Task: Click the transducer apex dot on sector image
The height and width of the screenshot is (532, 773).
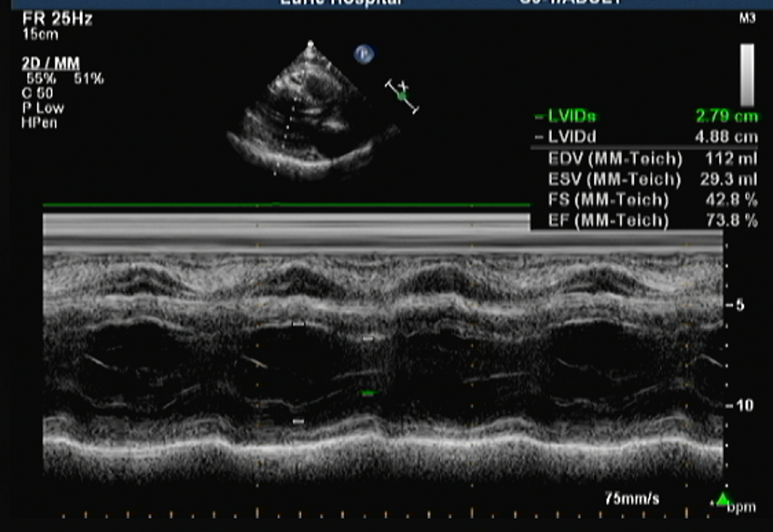Action: click(310, 43)
